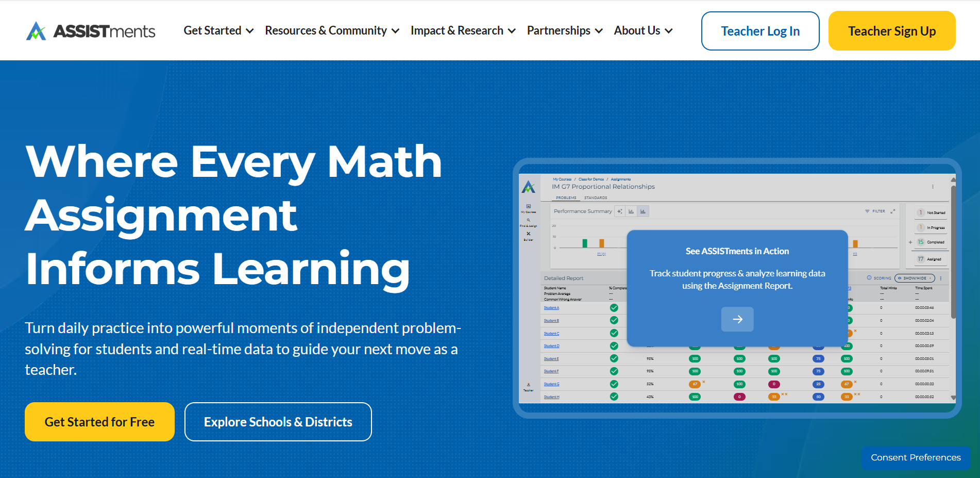
Task: Switch to the PROBLEMS tab
Action: click(566, 197)
